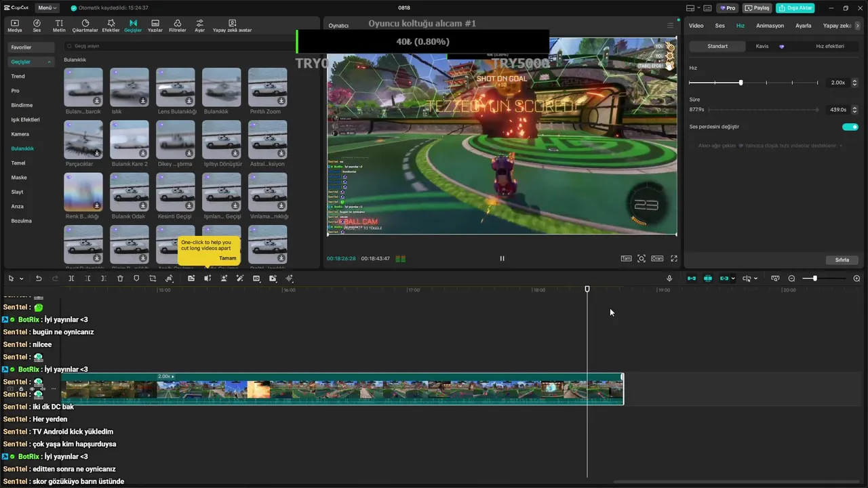Increase or decrease speed value stepper
Viewport: 868px width, 488px height.
(854, 83)
